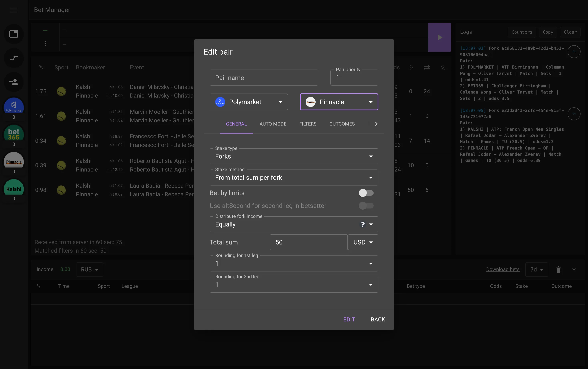The height and width of the screenshot is (369, 588).
Task: Click the Sport header in forks table
Action: tap(61, 67)
